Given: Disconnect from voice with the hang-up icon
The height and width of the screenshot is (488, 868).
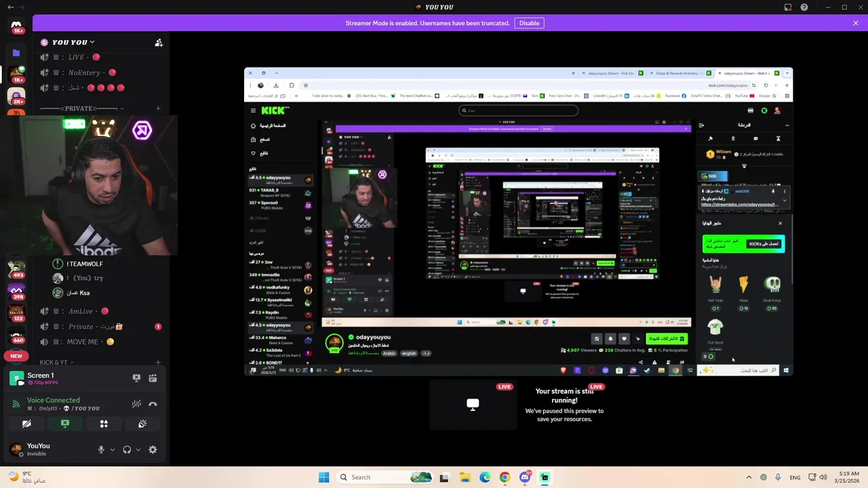Looking at the screenshot, I should [x=153, y=404].
